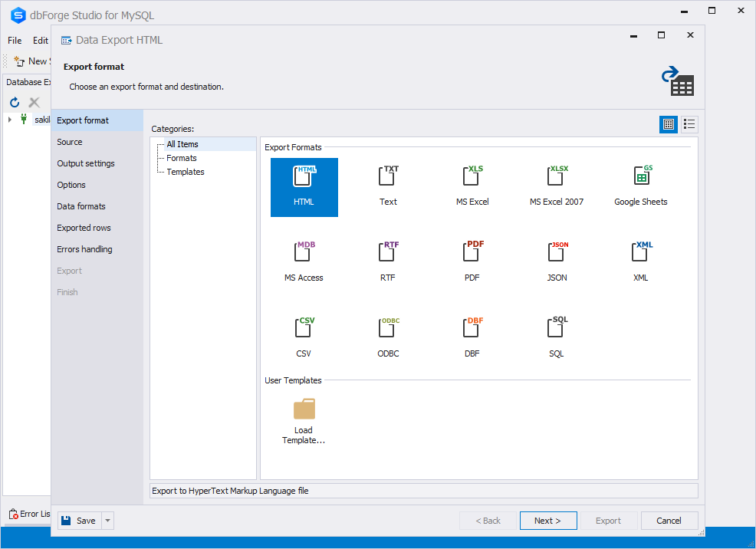Click the Next > button
Viewport: 756px width, 549px height.
point(548,521)
